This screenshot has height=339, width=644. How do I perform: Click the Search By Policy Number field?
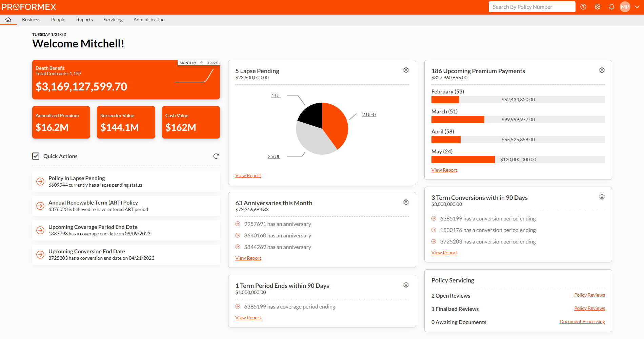coord(531,7)
